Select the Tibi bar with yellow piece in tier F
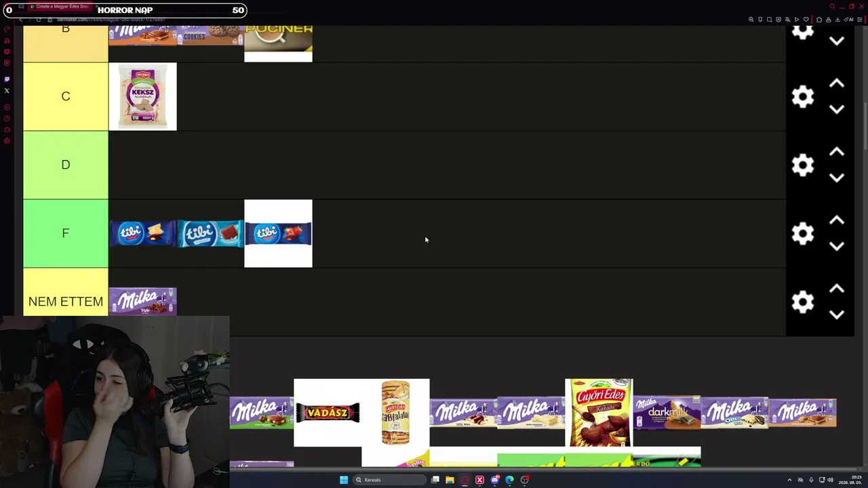The width and height of the screenshot is (868, 488). click(142, 233)
